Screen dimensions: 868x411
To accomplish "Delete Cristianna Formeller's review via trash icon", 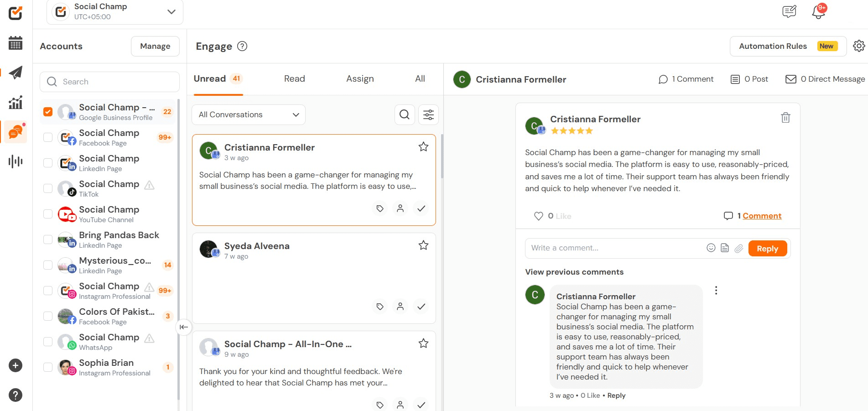I will tap(785, 118).
